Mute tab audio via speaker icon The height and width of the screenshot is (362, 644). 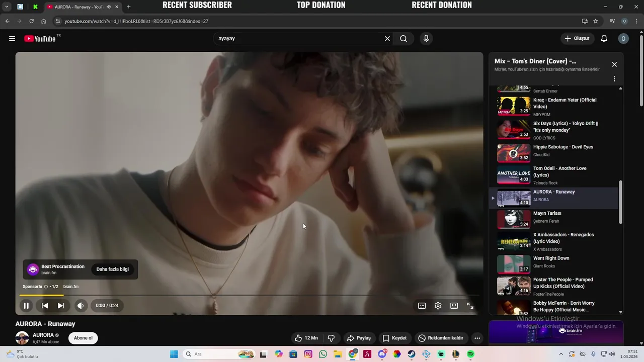(109, 7)
